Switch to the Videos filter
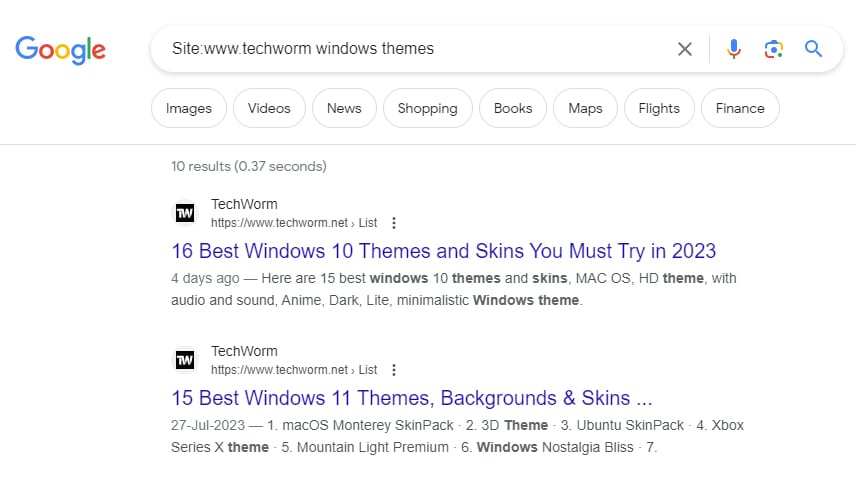 (269, 108)
